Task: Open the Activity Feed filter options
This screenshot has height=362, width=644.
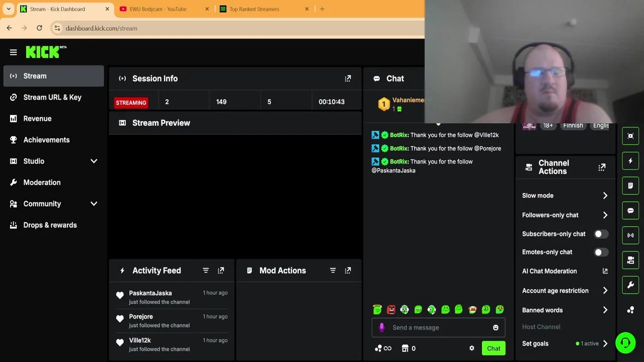Action: (x=206, y=270)
